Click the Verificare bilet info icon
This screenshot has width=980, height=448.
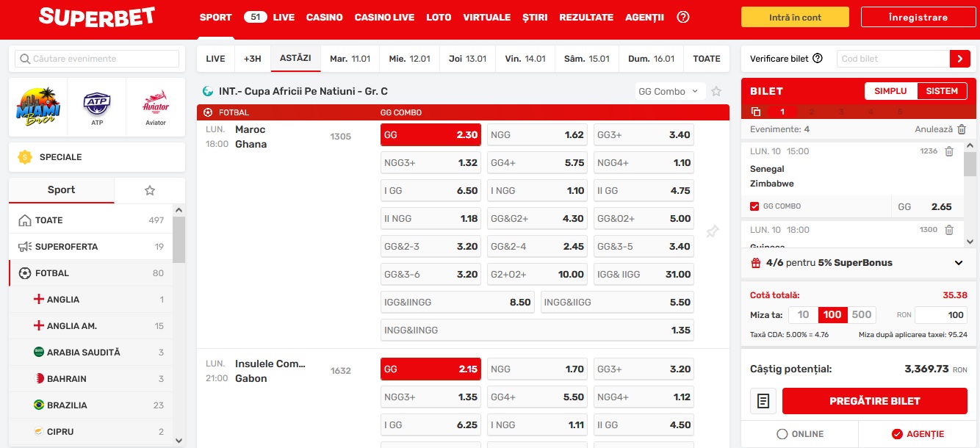818,59
